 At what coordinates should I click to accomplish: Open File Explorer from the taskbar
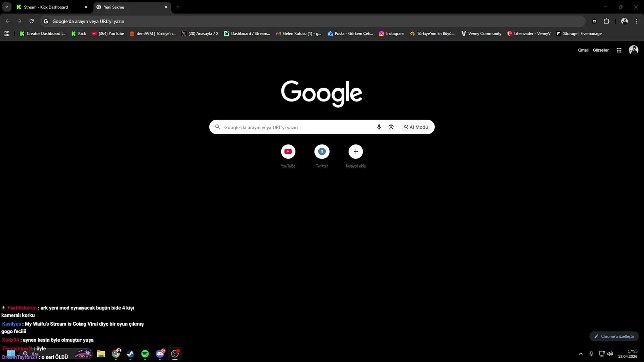pyautogui.click(x=101, y=354)
